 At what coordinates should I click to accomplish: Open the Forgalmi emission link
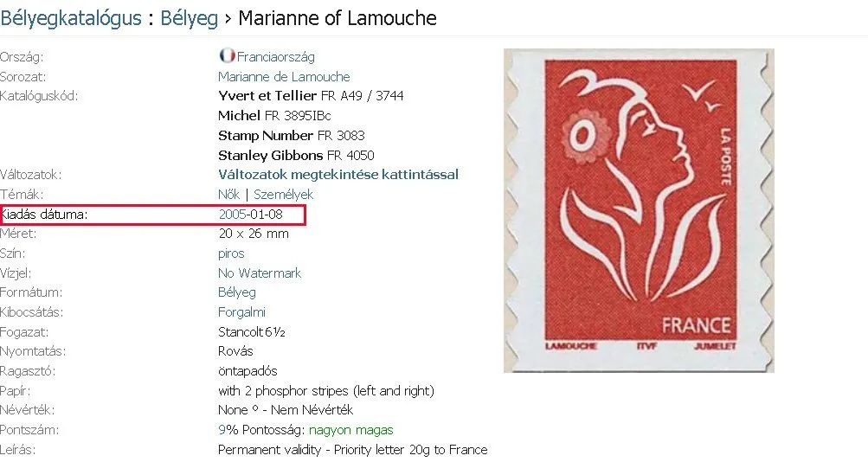tap(241, 312)
